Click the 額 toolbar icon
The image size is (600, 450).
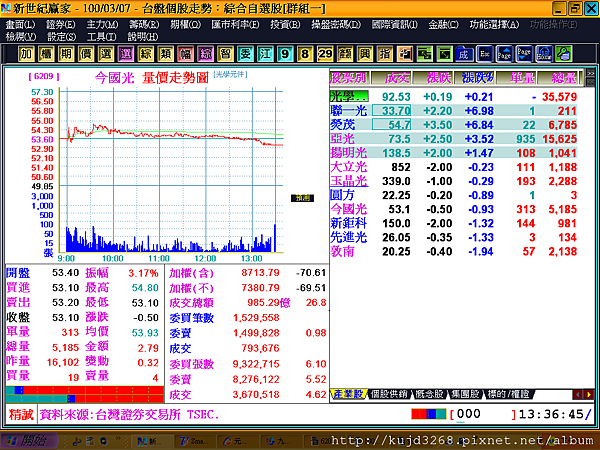point(345,54)
